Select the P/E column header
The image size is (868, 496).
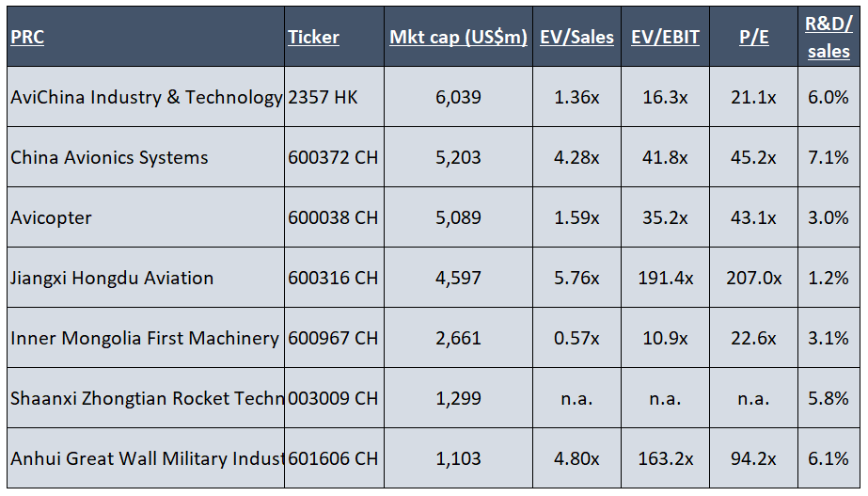(754, 37)
